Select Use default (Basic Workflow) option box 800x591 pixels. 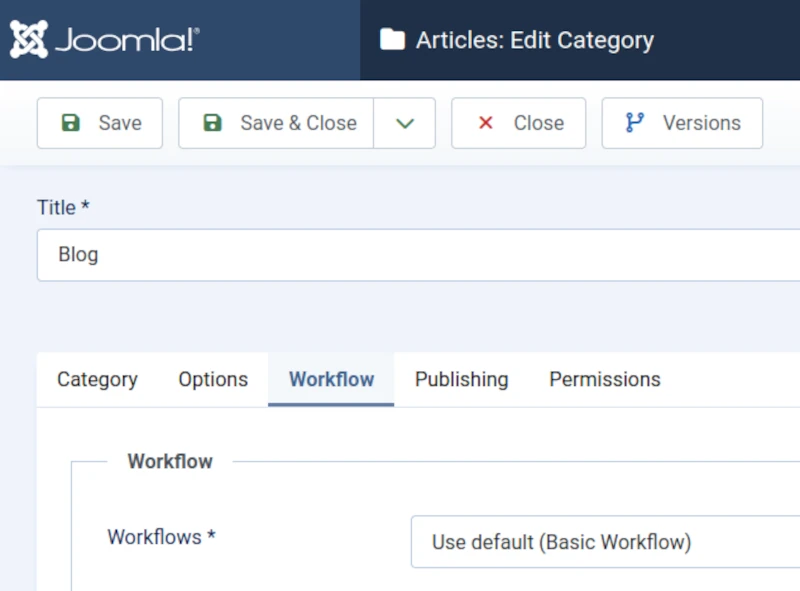click(x=600, y=542)
